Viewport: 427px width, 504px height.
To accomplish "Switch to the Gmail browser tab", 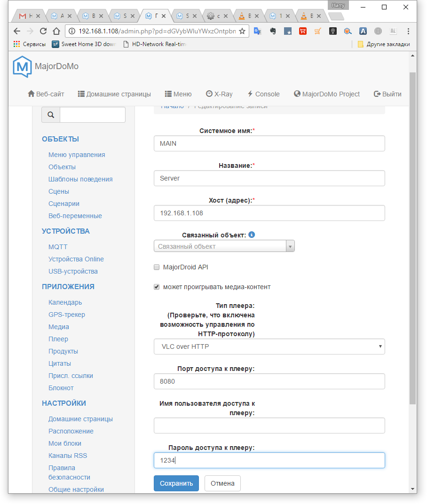I will click(x=27, y=16).
